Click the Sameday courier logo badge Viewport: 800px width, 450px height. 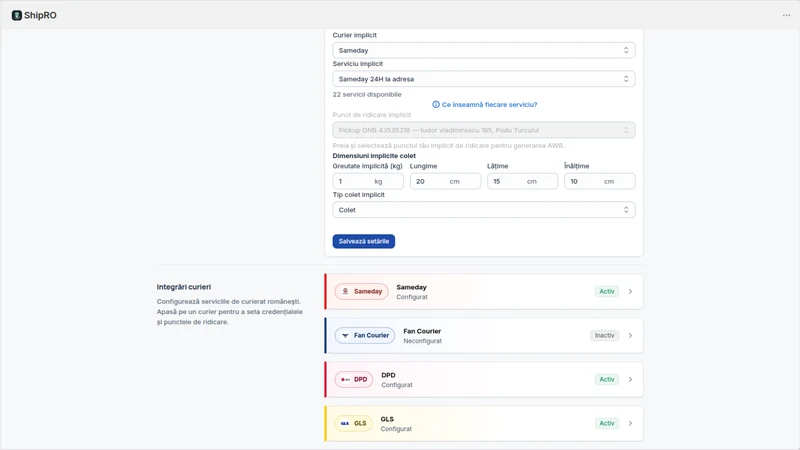(361, 291)
